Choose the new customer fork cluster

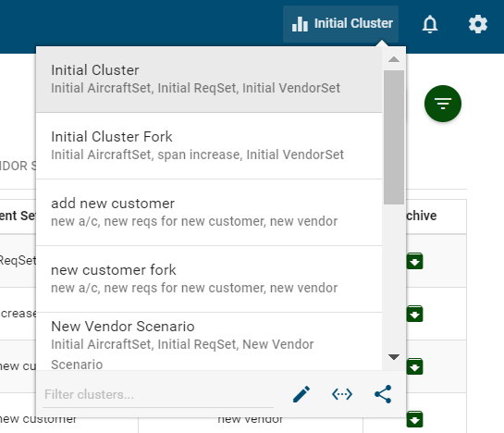coord(209,278)
